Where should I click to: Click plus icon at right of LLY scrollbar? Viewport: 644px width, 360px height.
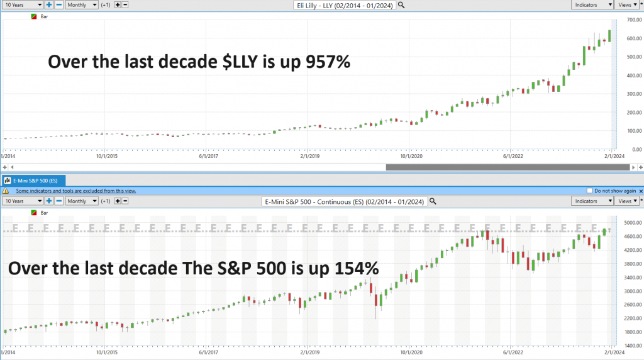coord(641,167)
